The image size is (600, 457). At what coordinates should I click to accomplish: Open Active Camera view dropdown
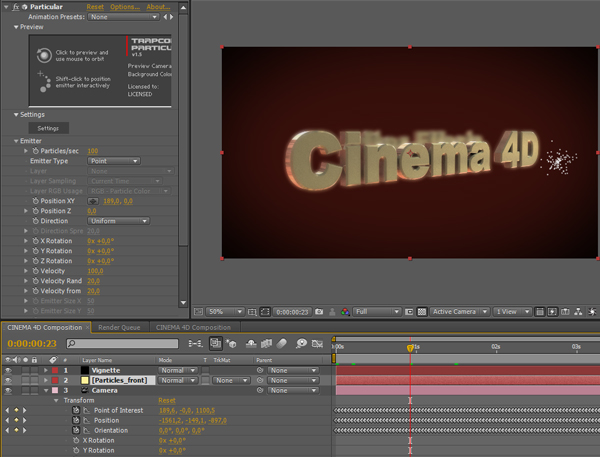(459, 312)
